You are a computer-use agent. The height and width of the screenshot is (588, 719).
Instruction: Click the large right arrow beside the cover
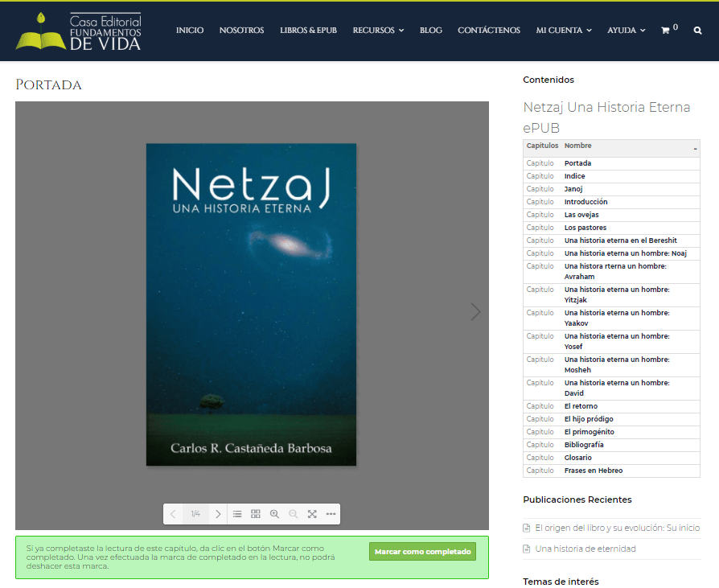[475, 311]
